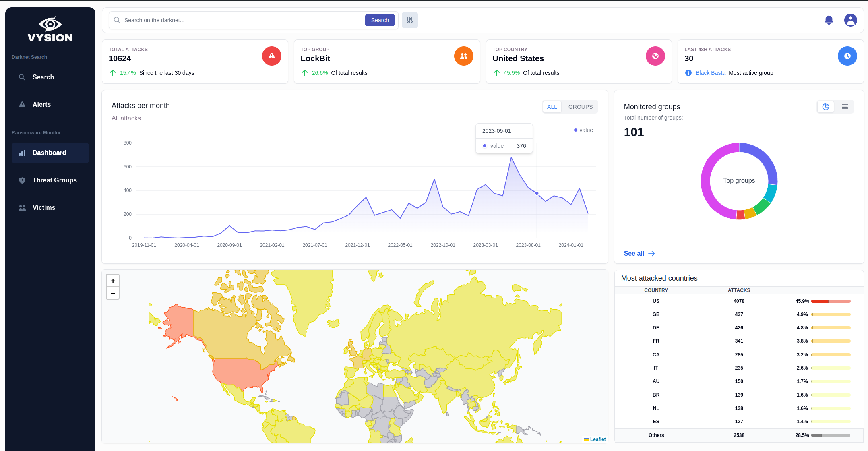Click the red total attacks warning icon

coord(272,56)
